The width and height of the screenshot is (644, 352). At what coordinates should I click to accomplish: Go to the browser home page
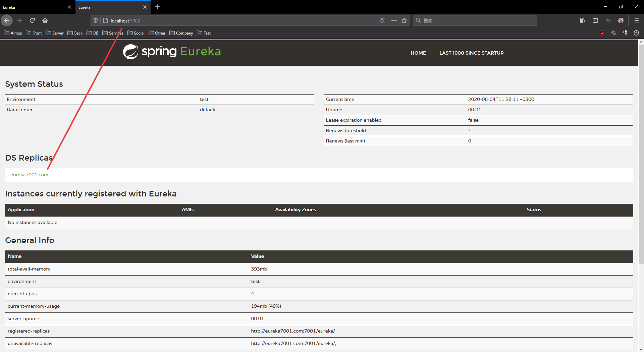click(x=45, y=20)
